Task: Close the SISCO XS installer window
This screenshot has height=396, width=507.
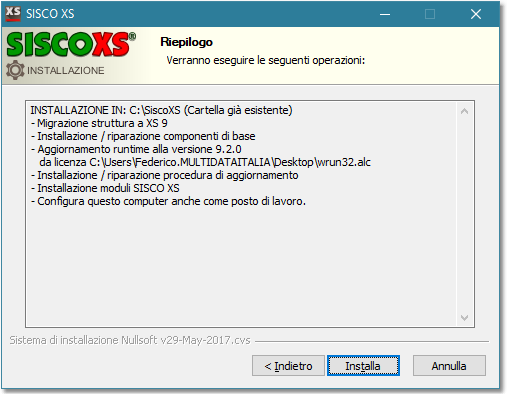Action: (x=476, y=14)
